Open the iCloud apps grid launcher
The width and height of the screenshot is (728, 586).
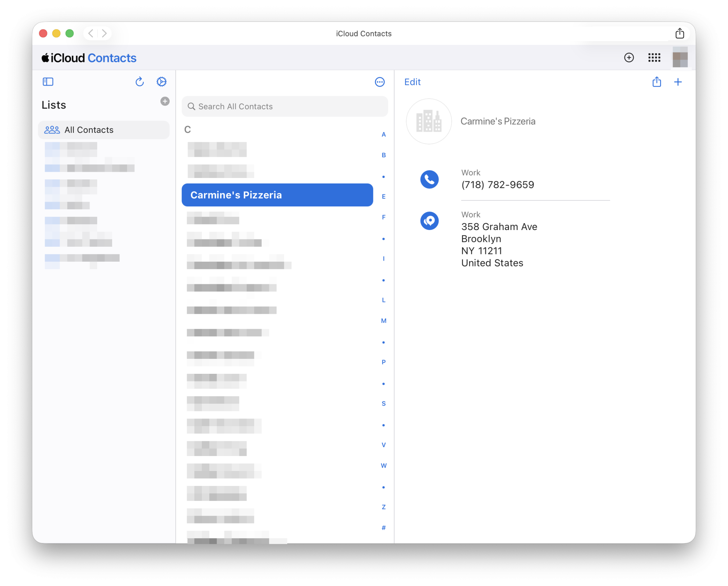pos(654,58)
